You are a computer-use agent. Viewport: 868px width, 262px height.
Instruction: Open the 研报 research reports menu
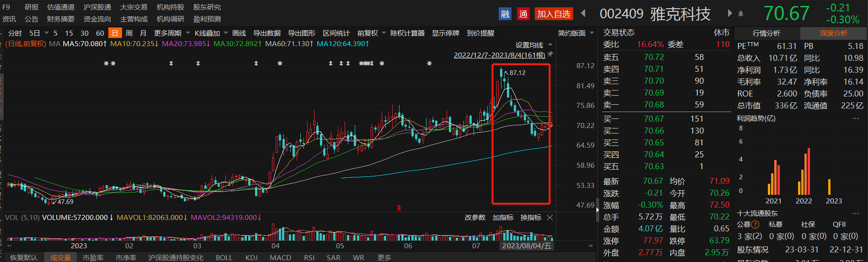32,7
